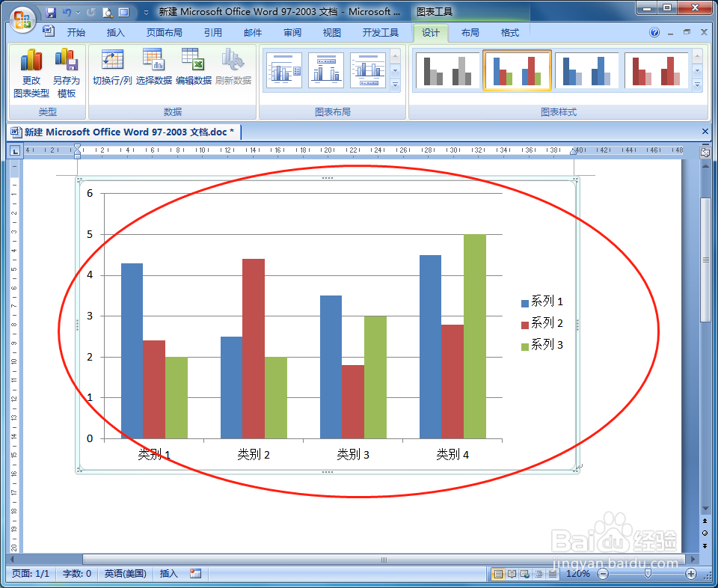Select third chart layout thumbnail
718x588 pixels.
368,70
